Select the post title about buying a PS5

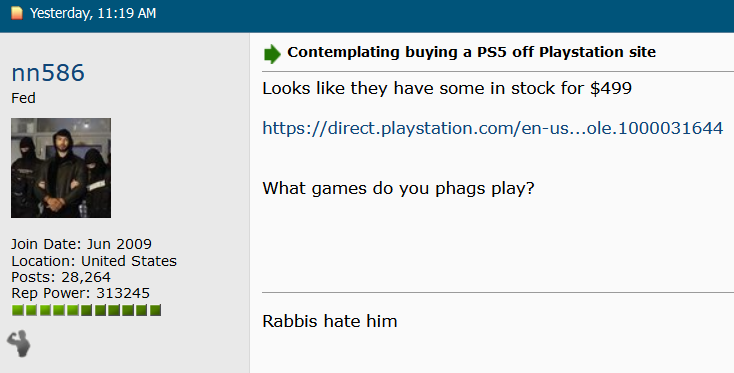[x=471, y=52]
